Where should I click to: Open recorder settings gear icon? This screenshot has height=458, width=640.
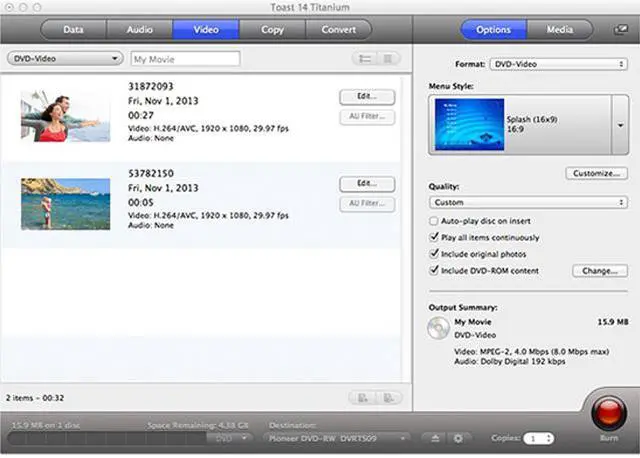[x=458, y=438]
